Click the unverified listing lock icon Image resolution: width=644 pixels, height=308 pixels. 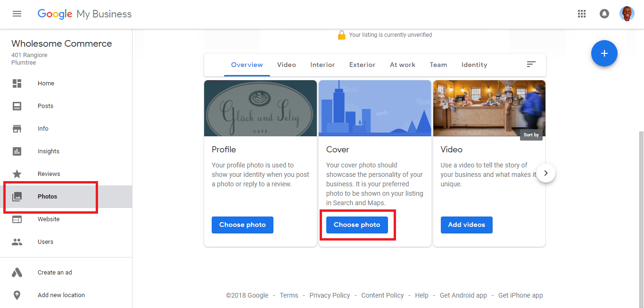tap(341, 35)
